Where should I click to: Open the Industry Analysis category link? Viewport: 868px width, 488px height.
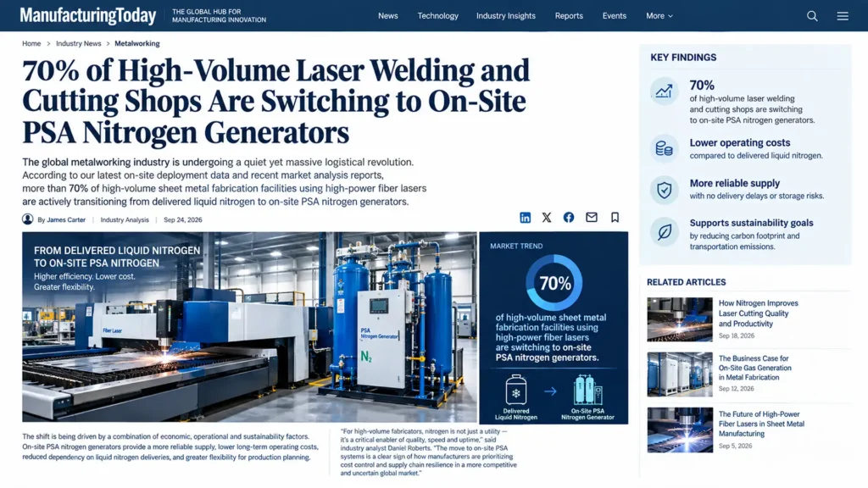coord(125,219)
